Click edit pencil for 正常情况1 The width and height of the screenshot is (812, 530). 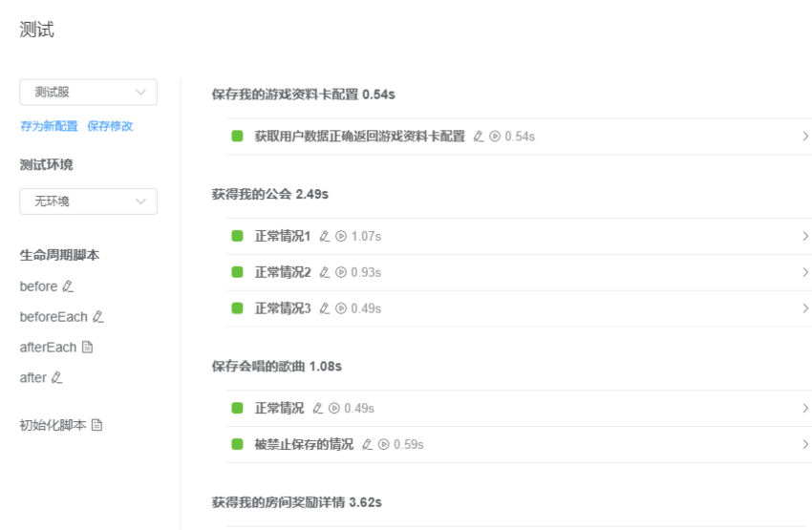(x=325, y=236)
